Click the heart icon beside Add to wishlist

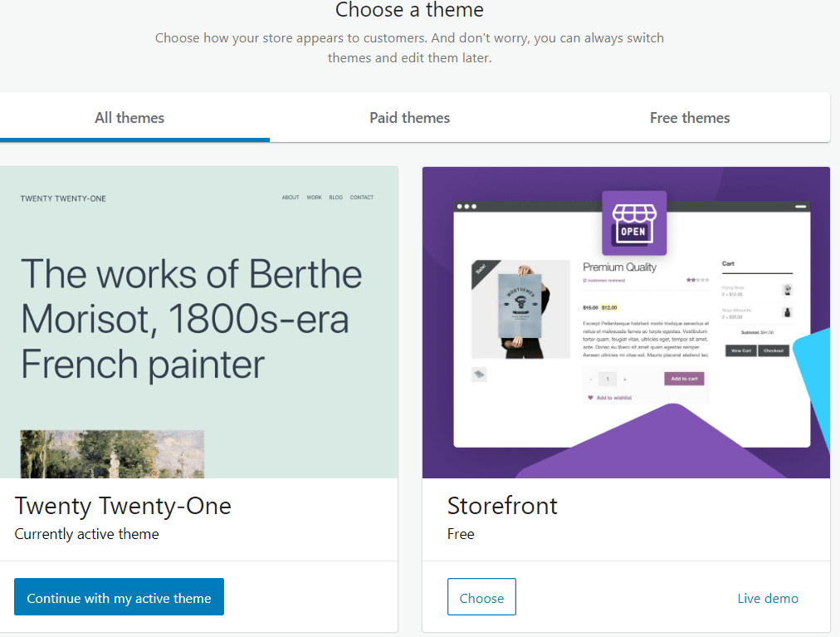click(x=591, y=398)
